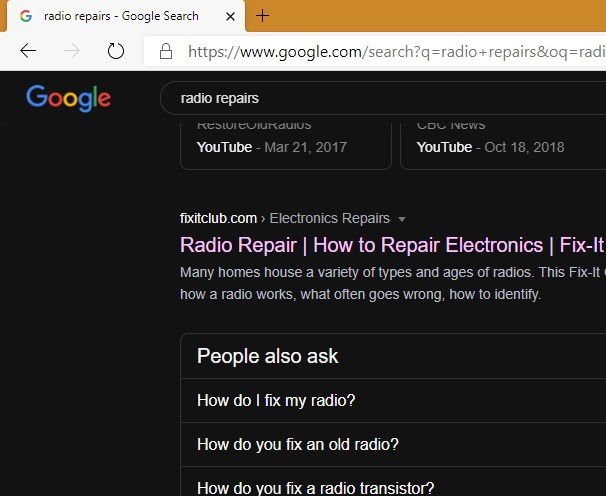Open site info via the lock icon
The width and height of the screenshot is (606, 496).
point(166,51)
